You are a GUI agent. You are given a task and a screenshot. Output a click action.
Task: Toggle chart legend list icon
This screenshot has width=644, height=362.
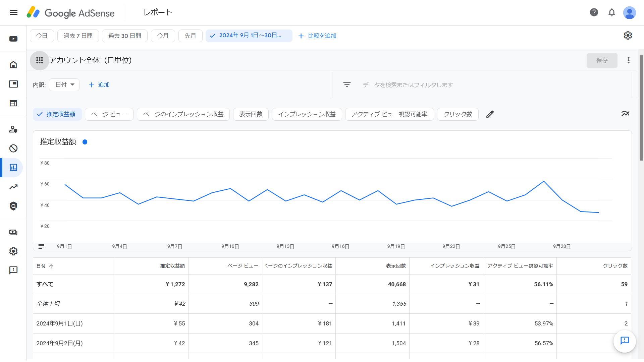pyautogui.click(x=41, y=246)
